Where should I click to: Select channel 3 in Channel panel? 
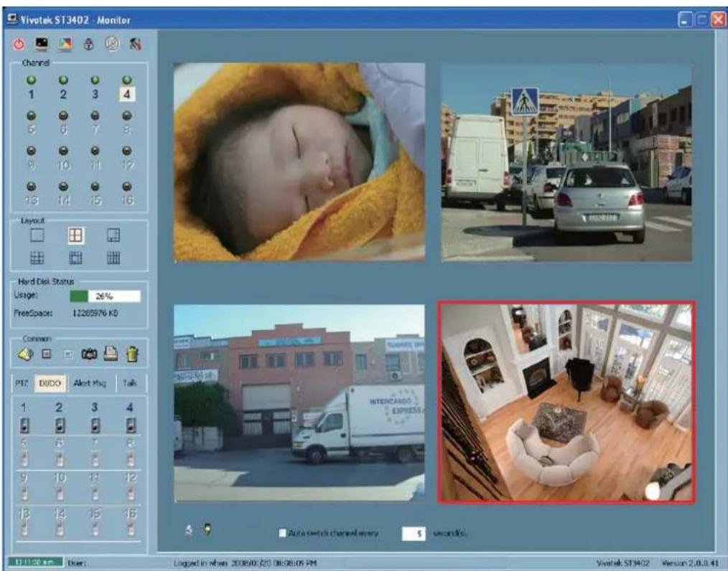[x=95, y=88]
